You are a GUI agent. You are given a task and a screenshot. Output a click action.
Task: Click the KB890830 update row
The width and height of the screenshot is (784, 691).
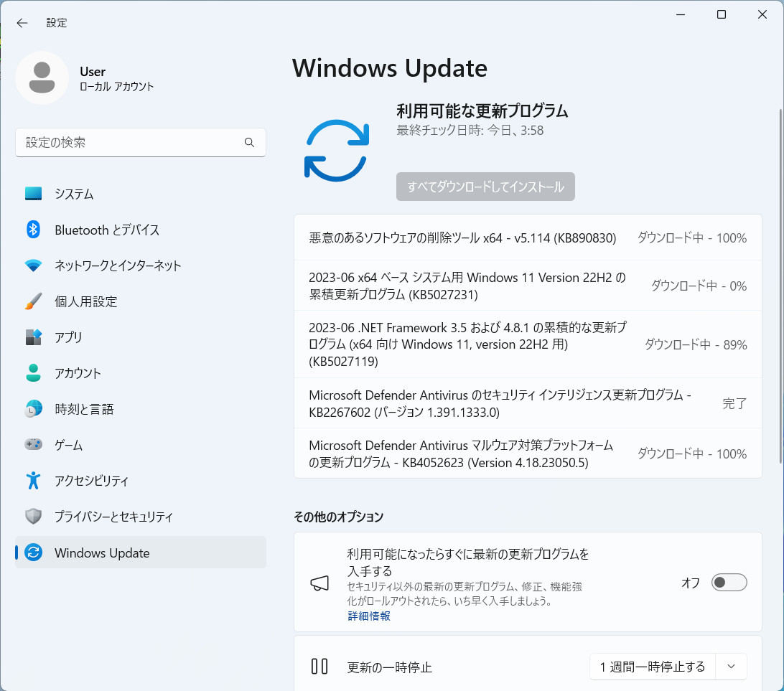pos(528,238)
